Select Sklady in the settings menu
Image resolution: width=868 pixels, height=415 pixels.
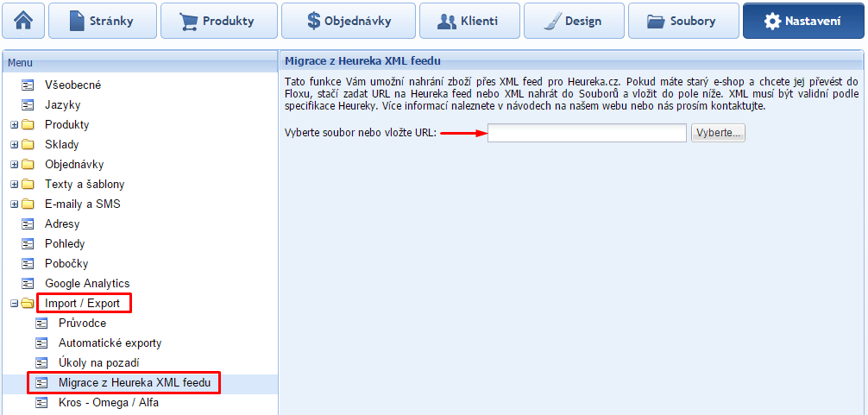click(x=61, y=145)
